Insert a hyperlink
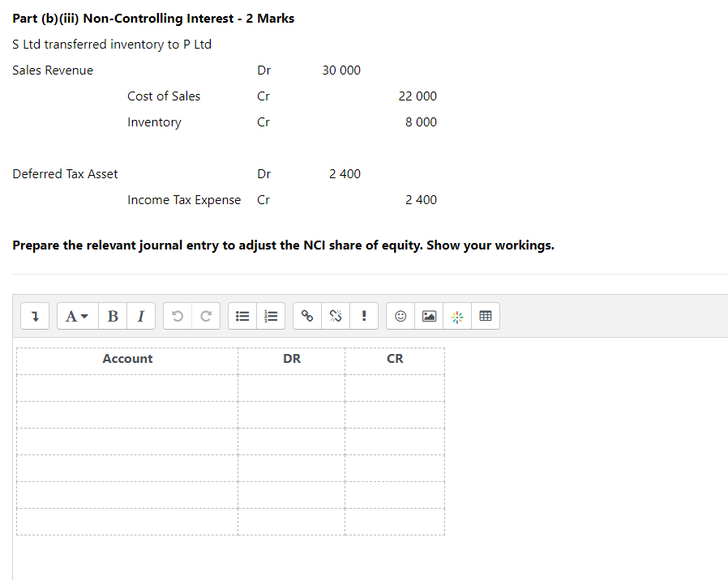Image resolution: width=728 pixels, height=580 pixels. (x=307, y=316)
